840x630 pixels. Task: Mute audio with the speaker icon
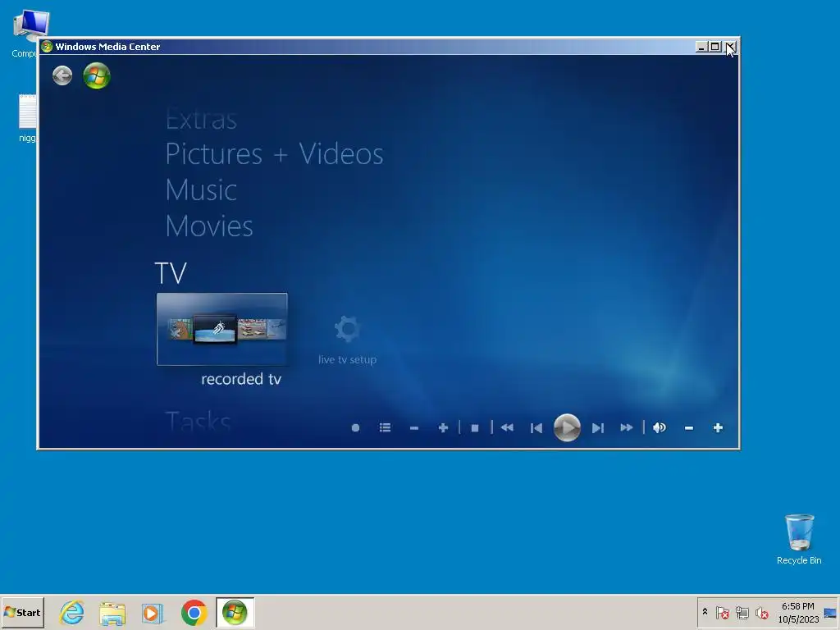660,427
